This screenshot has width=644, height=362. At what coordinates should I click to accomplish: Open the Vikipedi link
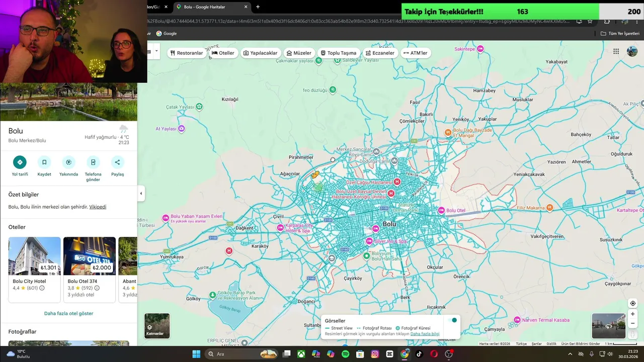98,207
